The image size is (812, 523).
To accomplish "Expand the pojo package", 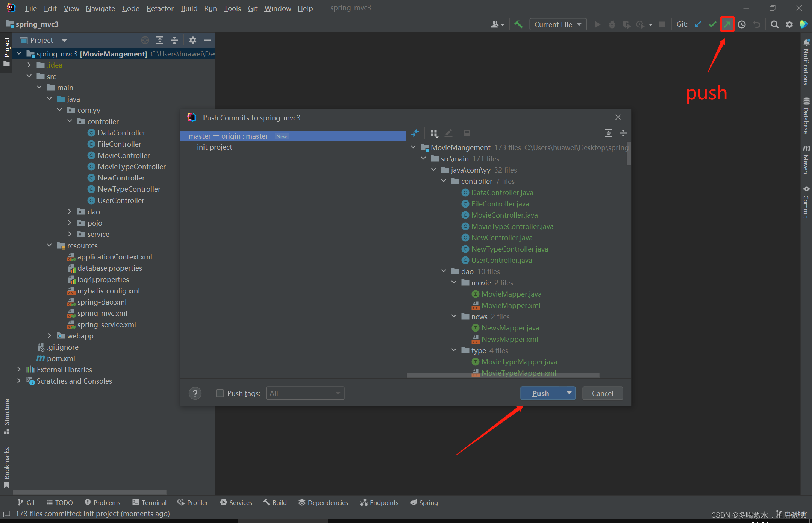I will (x=70, y=223).
